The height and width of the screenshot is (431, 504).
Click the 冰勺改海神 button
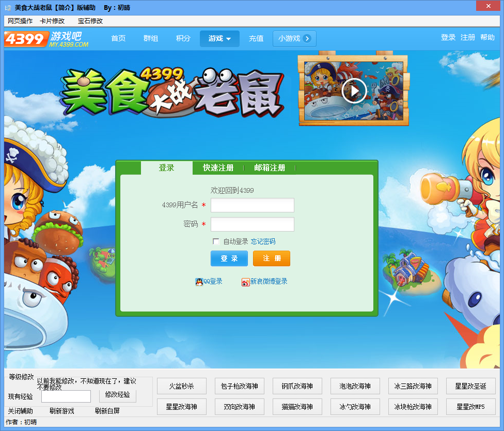(x=355, y=407)
